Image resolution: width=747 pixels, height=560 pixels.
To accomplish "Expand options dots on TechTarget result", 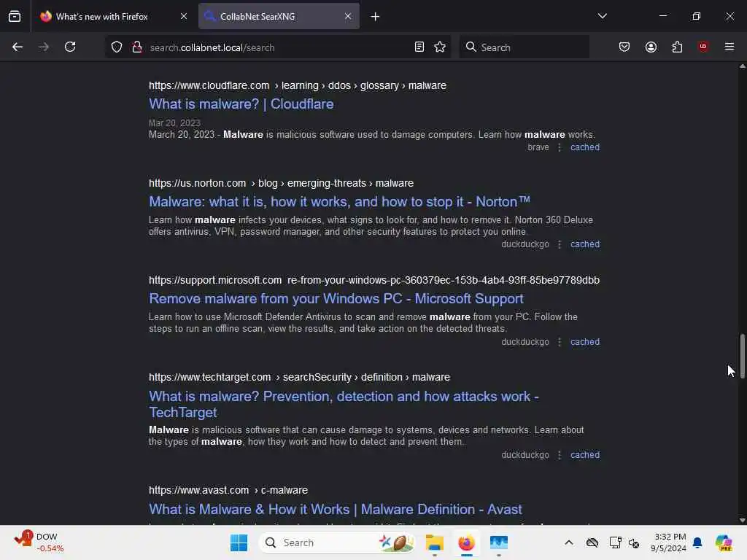I will coord(560,455).
